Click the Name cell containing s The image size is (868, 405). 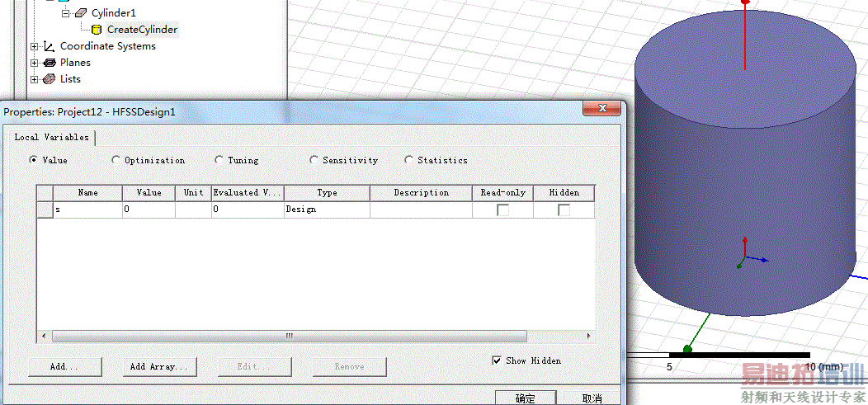(87, 210)
